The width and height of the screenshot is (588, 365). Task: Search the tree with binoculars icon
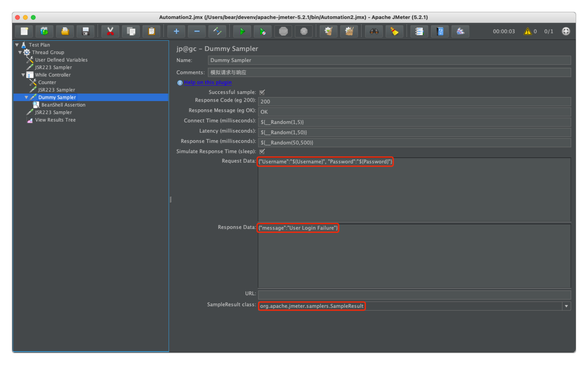[374, 31]
